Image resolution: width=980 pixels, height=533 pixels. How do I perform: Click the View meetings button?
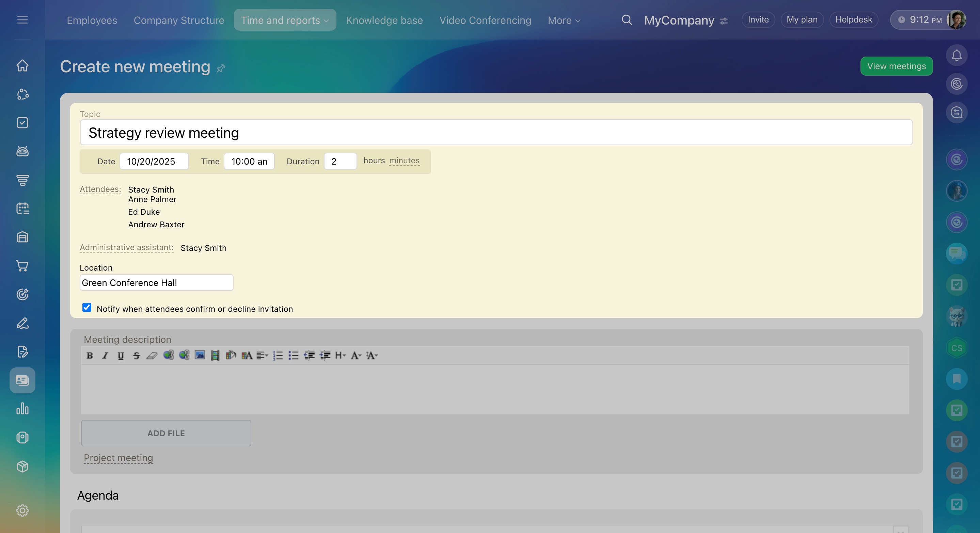click(x=896, y=66)
